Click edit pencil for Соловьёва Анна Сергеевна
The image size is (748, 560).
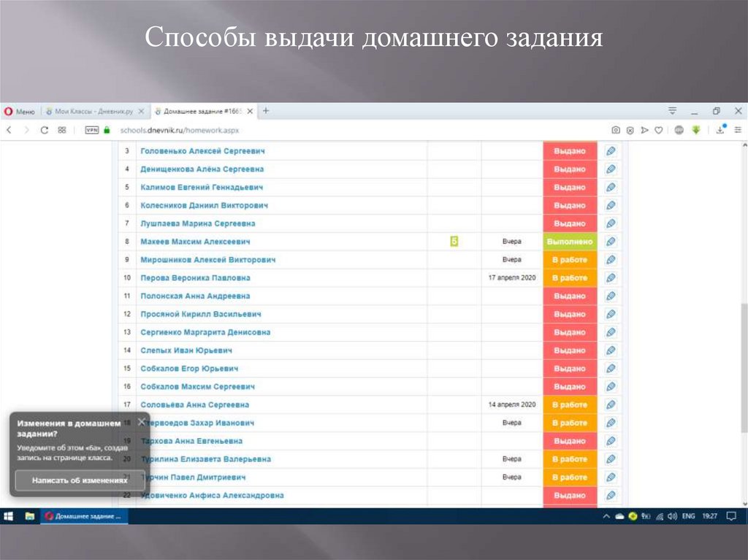tap(611, 405)
